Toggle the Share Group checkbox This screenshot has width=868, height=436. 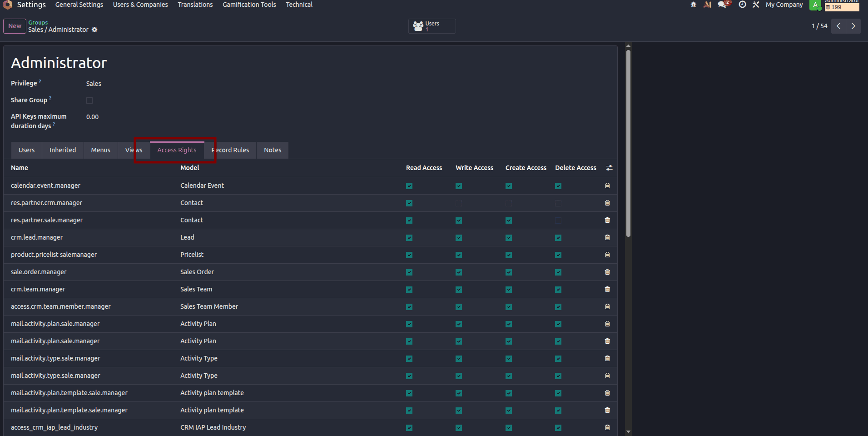[89, 100]
